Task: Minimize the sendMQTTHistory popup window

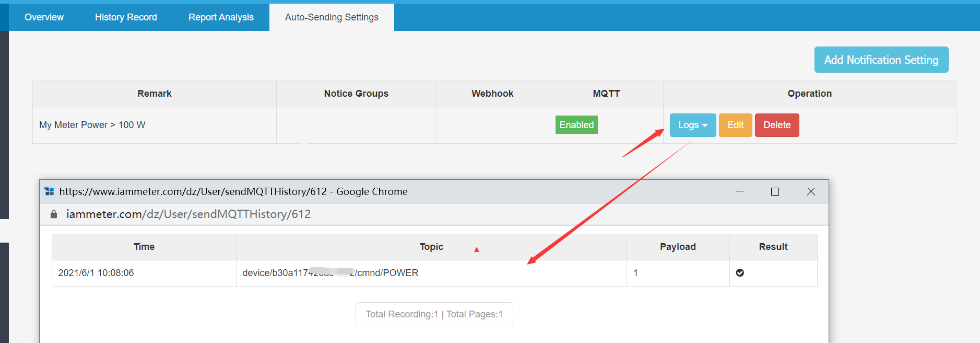Action: (739, 191)
